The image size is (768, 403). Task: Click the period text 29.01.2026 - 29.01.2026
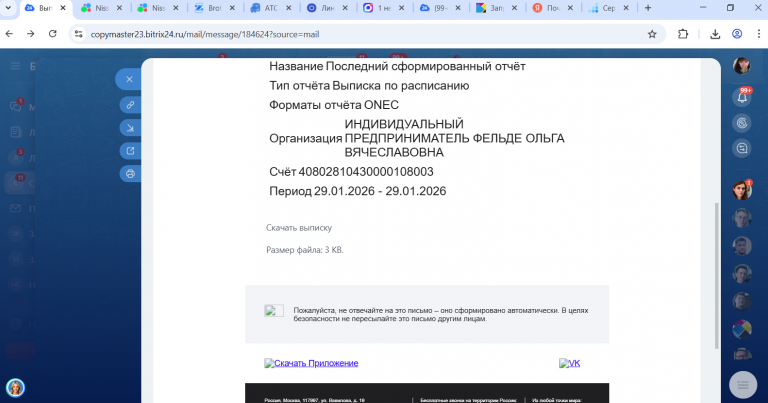click(380, 191)
